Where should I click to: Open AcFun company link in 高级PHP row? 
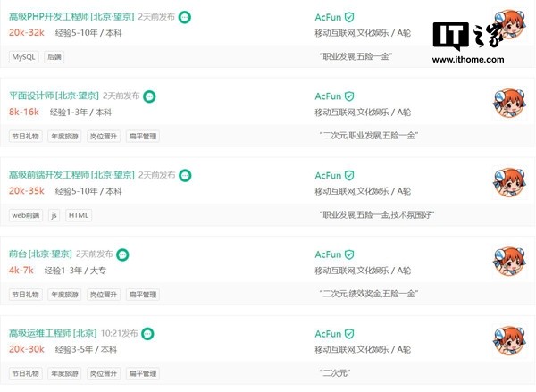(x=328, y=17)
